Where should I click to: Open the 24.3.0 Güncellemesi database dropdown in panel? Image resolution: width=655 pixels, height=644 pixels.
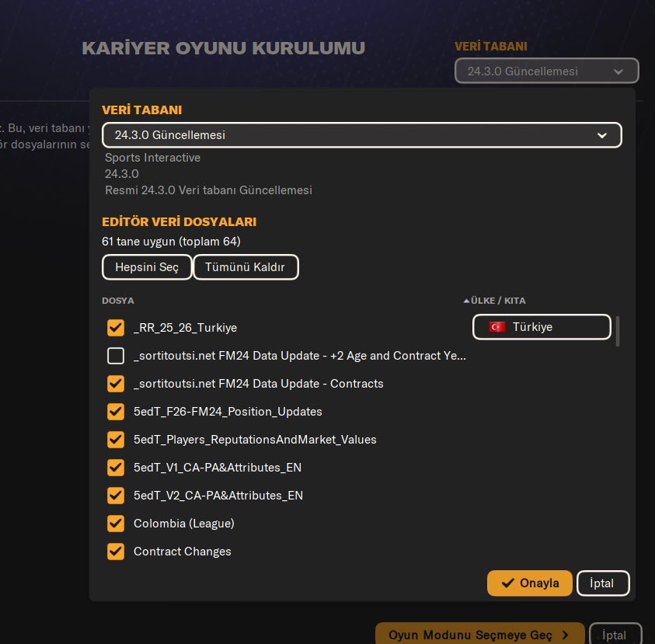[x=361, y=135]
